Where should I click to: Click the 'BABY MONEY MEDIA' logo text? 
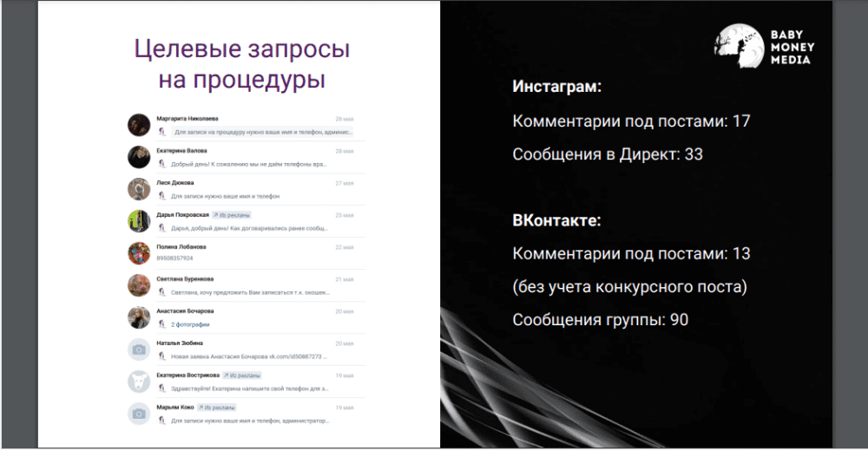pyautogui.click(x=792, y=47)
